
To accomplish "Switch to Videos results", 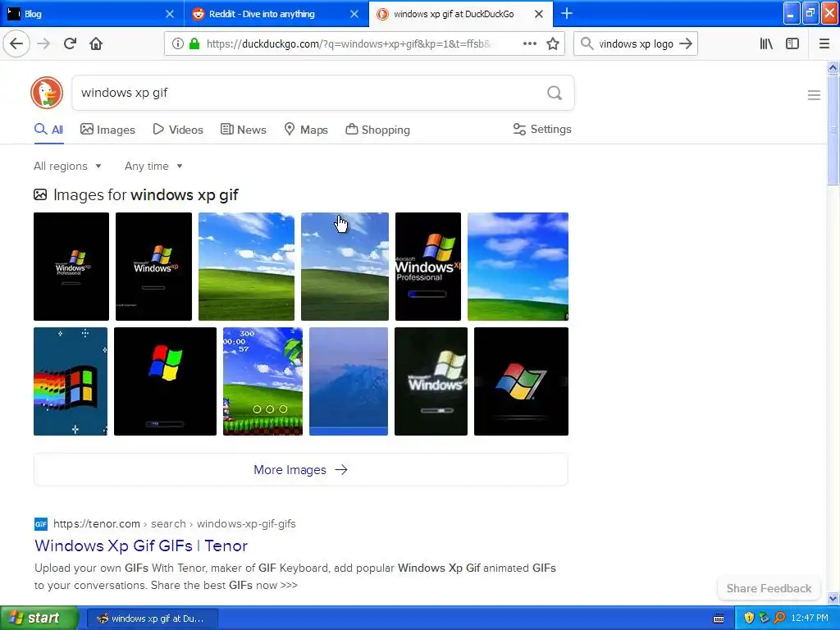I will pyautogui.click(x=178, y=130).
